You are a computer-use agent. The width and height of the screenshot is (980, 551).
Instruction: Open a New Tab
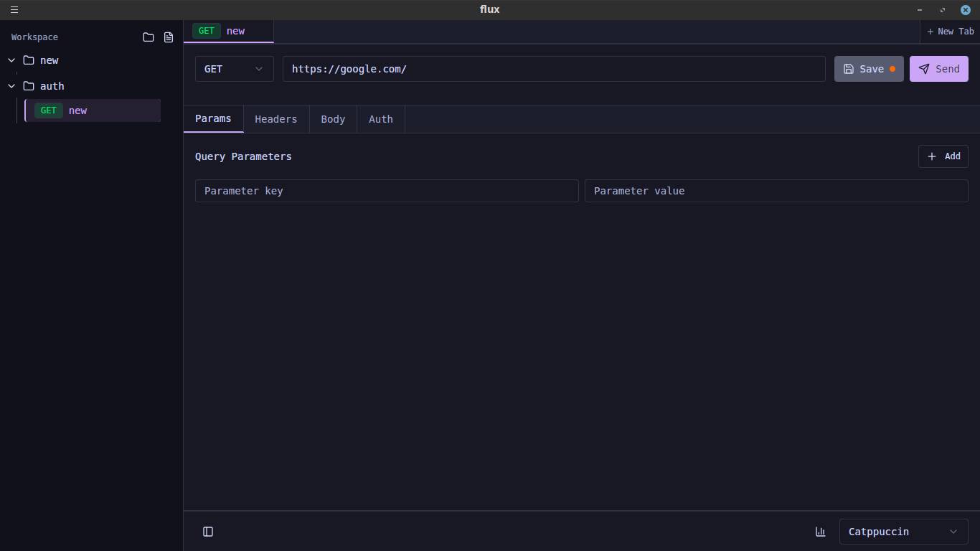pyautogui.click(x=950, y=31)
